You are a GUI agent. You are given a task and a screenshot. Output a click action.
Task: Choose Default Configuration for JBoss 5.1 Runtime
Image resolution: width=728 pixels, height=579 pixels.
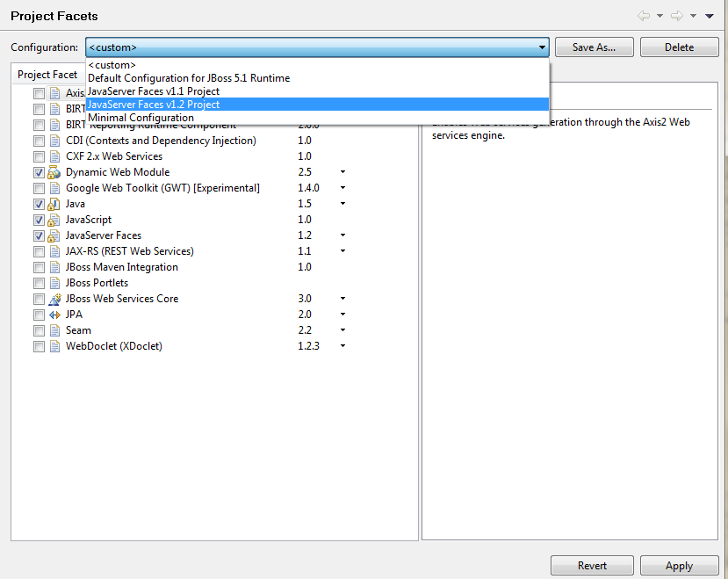coord(318,78)
